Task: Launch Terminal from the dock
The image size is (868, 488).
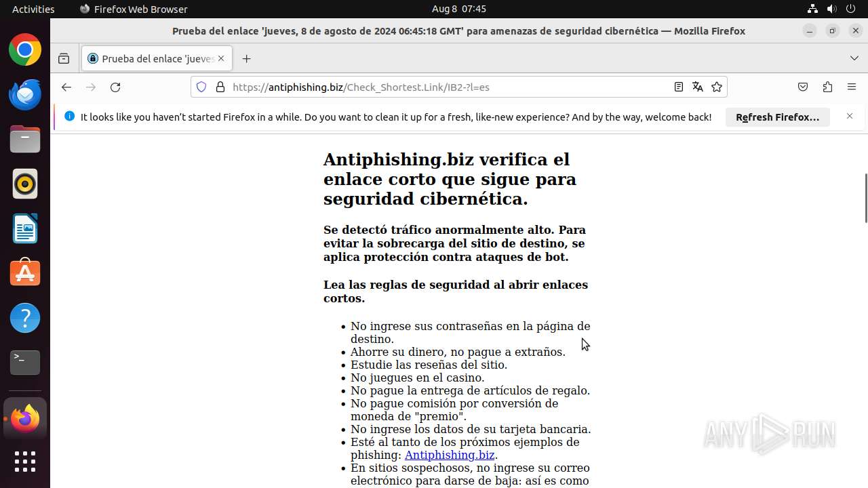Action: (x=25, y=363)
